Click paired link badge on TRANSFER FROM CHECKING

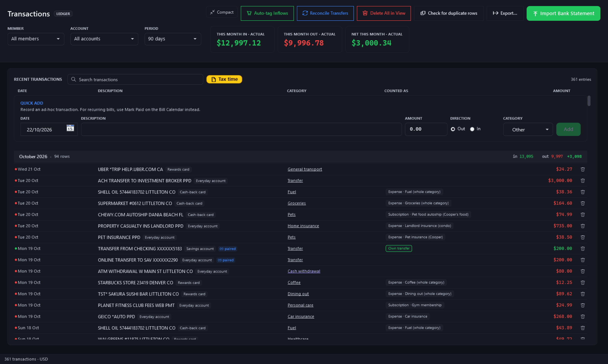(227, 249)
